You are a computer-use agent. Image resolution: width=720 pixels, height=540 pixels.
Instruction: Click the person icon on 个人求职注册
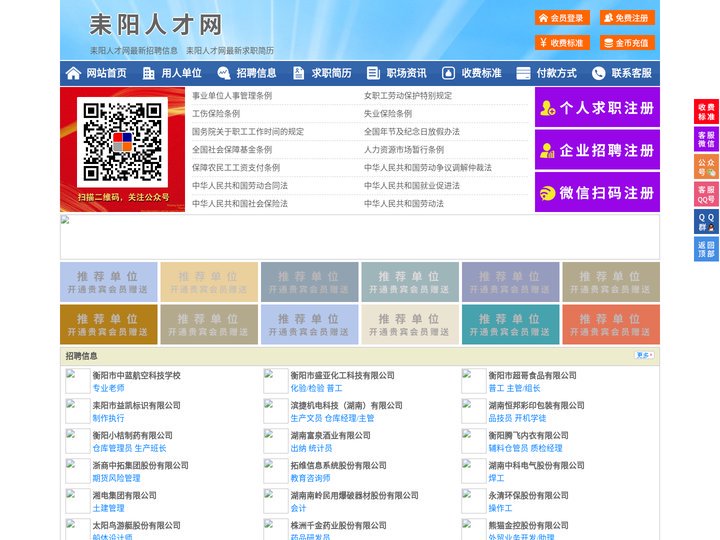(x=547, y=108)
